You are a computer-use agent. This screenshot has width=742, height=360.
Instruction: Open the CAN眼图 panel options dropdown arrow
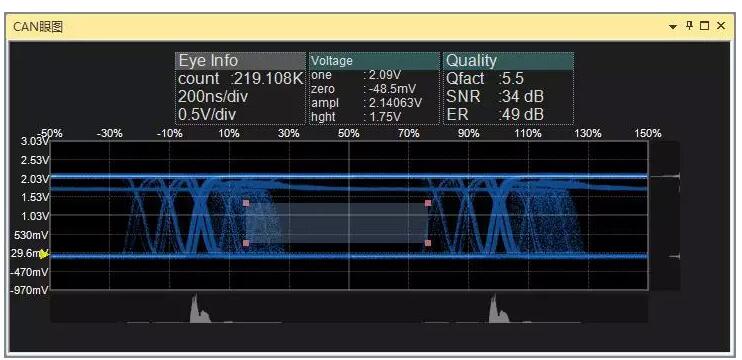pyautogui.click(x=673, y=27)
